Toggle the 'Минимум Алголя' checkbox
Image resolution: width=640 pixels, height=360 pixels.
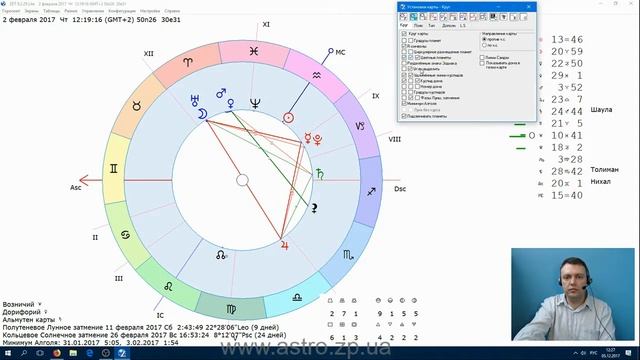pyautogui.click(x=404, y=104)
